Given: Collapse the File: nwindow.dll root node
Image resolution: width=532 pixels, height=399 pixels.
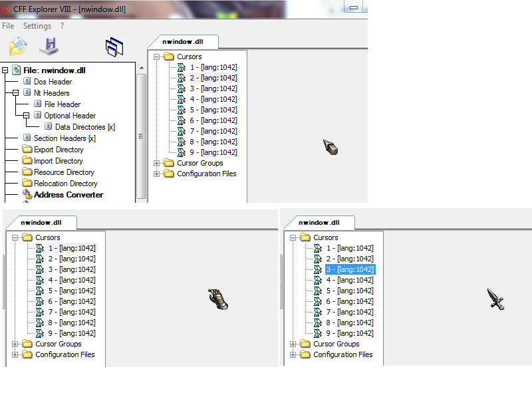Looking at the screenshot, I should point(5,70).
